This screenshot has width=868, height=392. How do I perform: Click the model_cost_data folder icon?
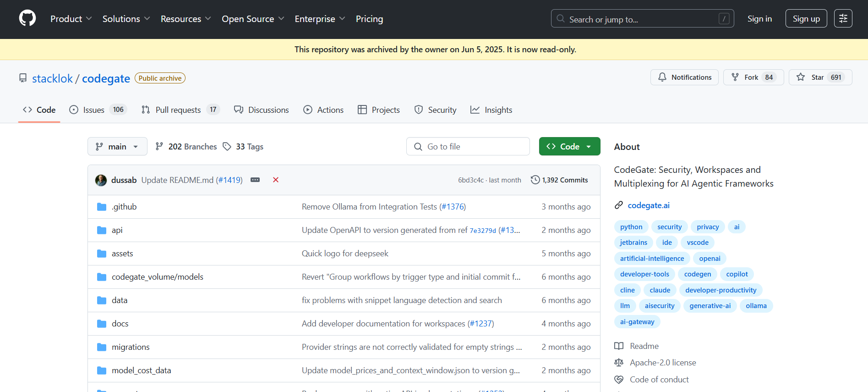102,370
